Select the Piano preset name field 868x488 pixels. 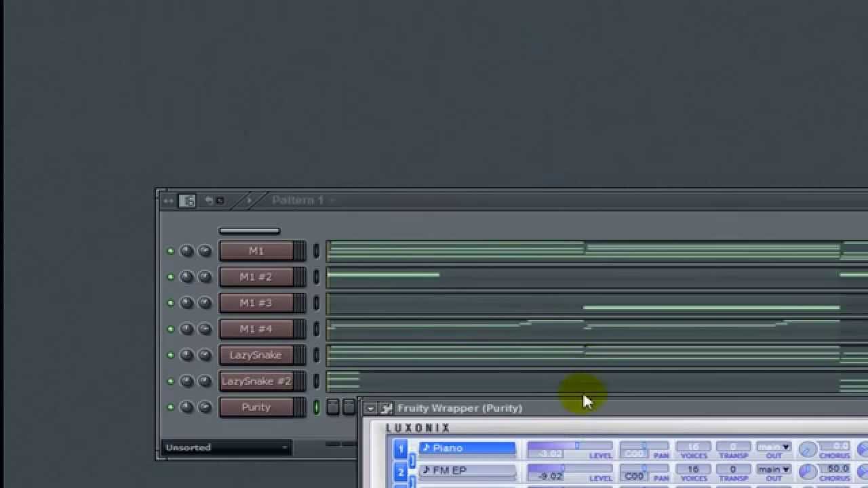click(x=467, y=448)
